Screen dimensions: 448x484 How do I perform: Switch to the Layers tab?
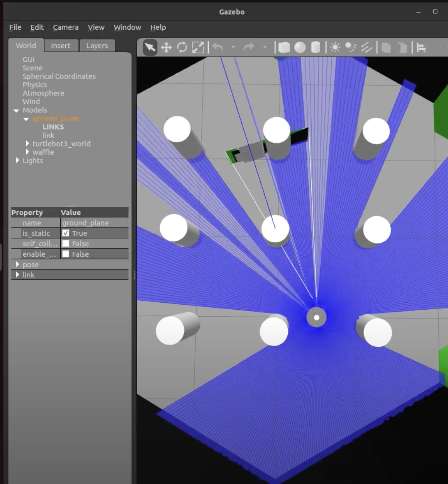tap(97, 46)
